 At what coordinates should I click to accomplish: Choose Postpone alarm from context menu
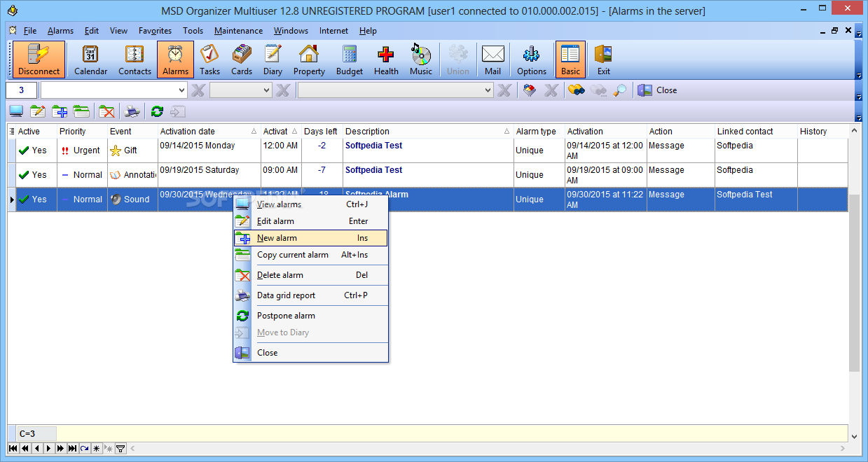311,316
